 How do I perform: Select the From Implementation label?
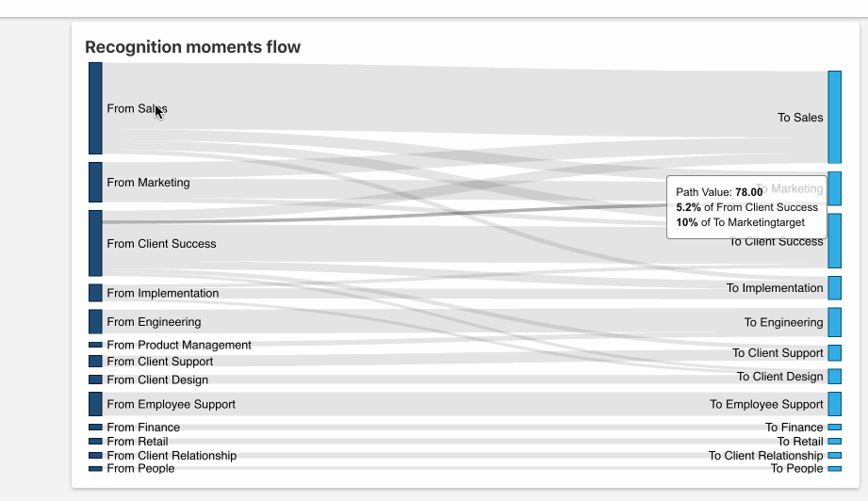coord(162,294)
